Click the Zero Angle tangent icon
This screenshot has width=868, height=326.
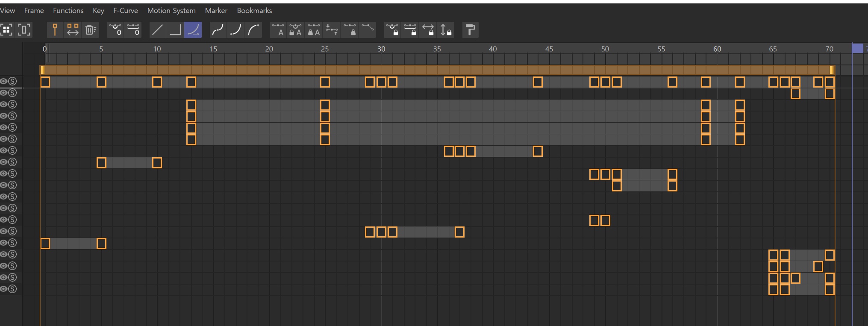pyautogui.click(x=115, y=30)
